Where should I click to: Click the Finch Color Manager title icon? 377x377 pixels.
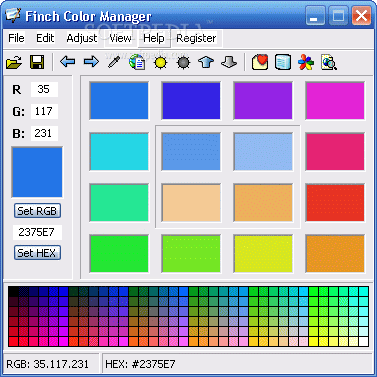pyautogui.click(x=13, y=15)
